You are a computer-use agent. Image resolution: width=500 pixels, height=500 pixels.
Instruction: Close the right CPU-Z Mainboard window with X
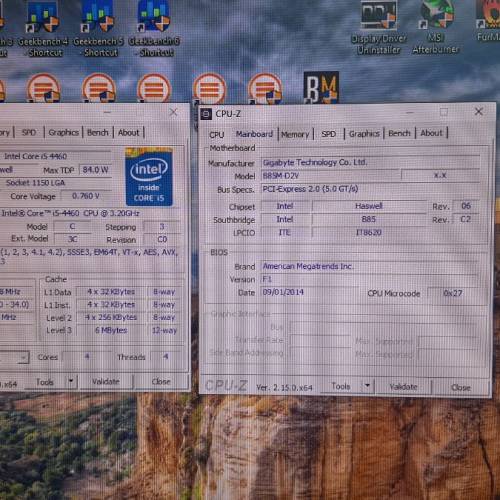pos(479,112)
